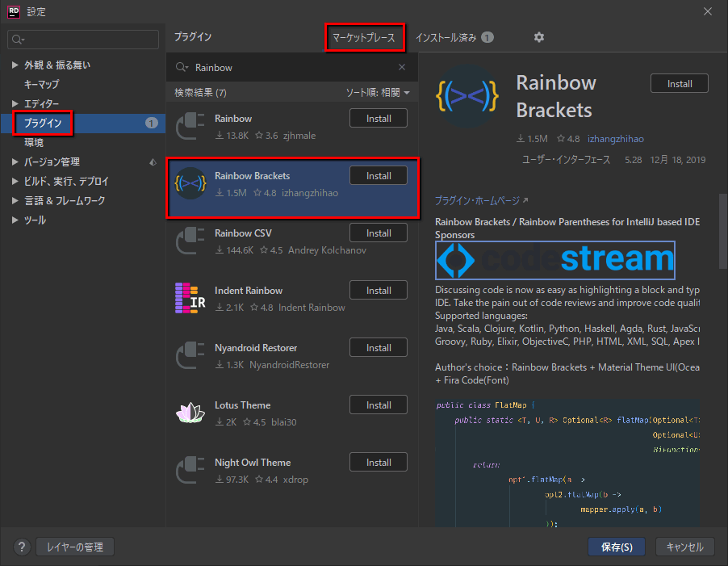Click the Indent Rainbow IR icon
This screenshot has height=566, width=728.
[x=190, y=298]
